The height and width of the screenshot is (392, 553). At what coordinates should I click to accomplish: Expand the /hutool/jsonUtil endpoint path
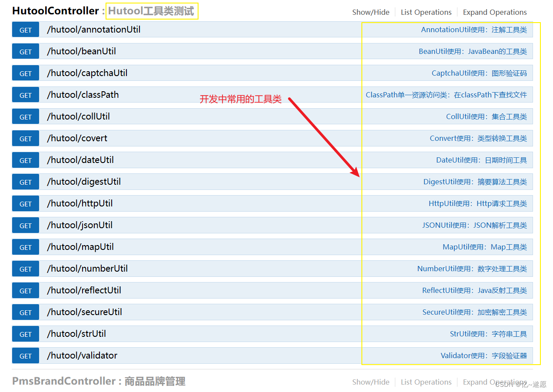79,225
